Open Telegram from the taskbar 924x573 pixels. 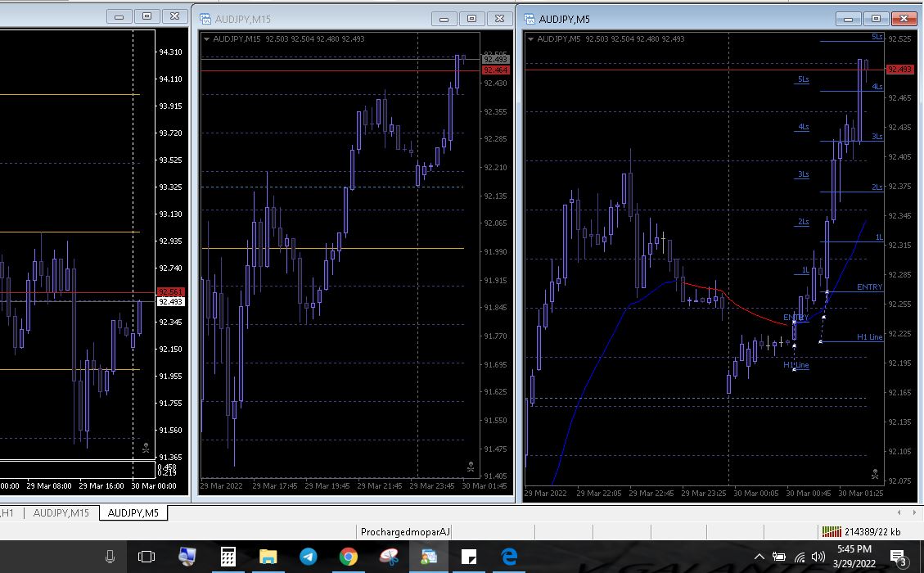tap(309, 557)
